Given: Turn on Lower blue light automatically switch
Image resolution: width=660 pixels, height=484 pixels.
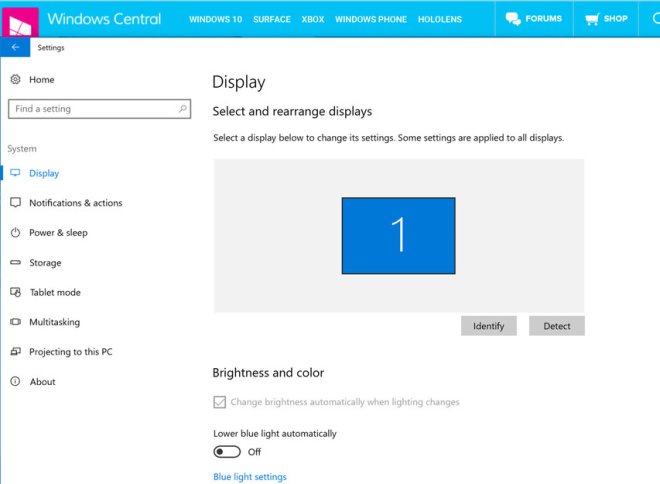Looking at the screenshot, I should pos(227,452).
